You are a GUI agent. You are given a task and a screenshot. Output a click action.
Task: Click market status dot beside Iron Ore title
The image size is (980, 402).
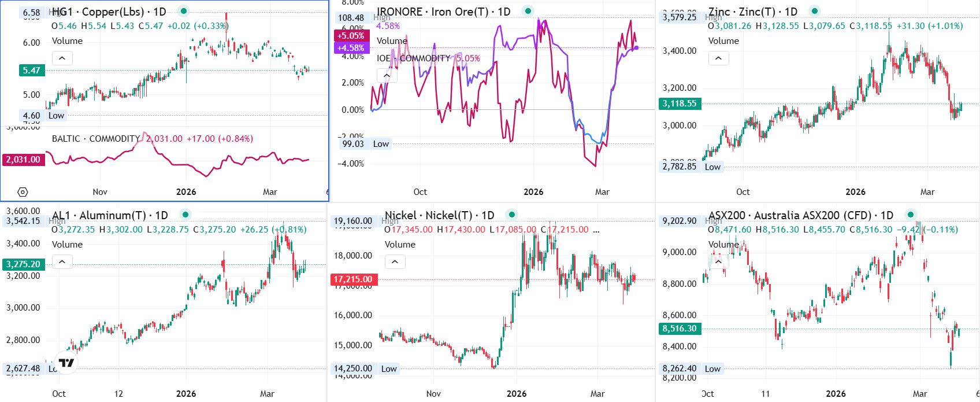click(x=528, y=11)
